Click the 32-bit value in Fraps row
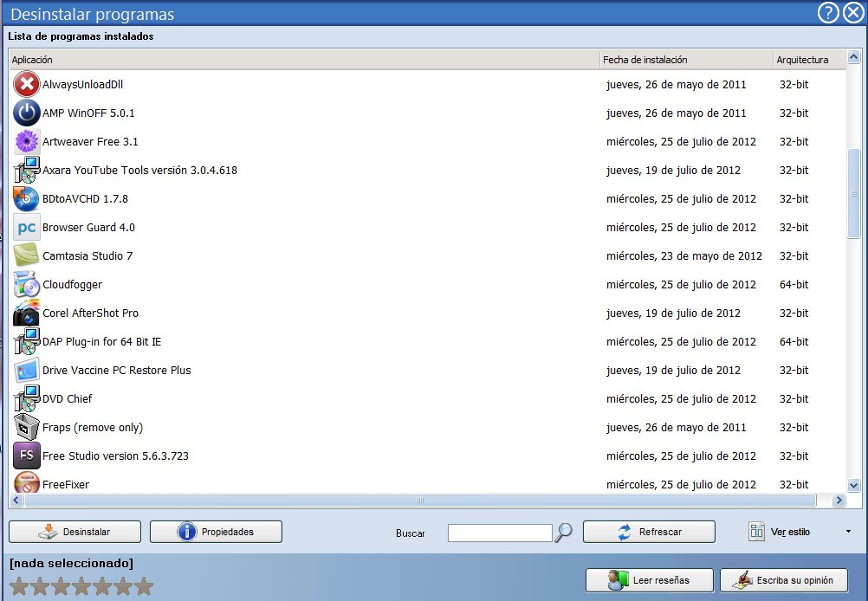Viewport: 868px width, 601px height. [794, 427]
